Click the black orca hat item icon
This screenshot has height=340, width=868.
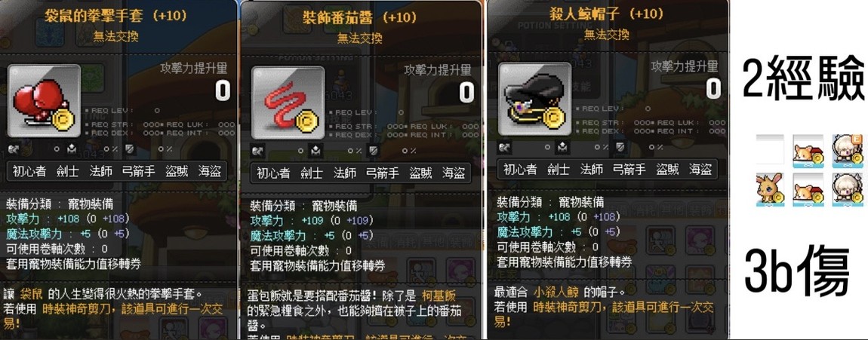(534, 99)
